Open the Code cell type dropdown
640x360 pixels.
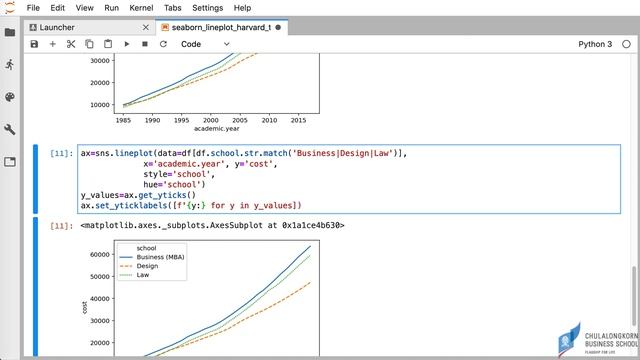(x=205, y=44)
